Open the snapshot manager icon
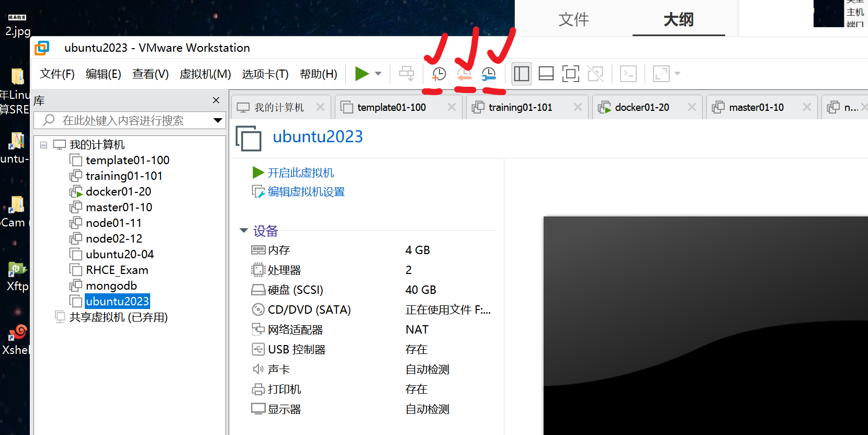868x435 pixels. click(x=489, y=74)
